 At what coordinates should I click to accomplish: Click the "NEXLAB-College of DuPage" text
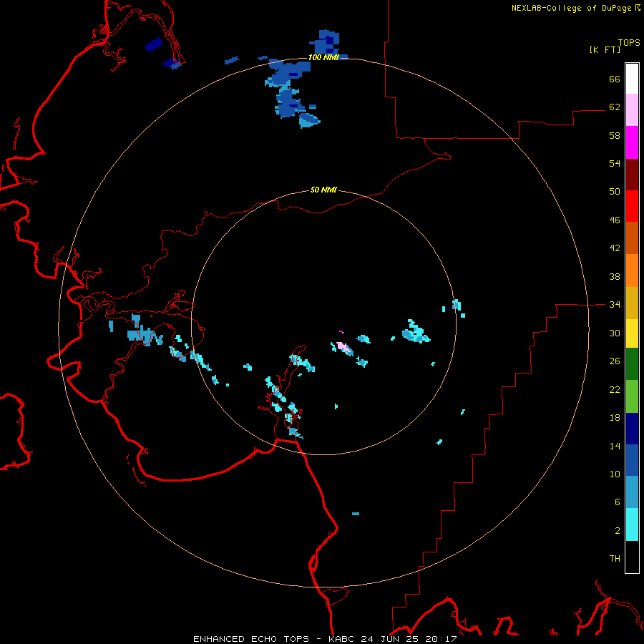[571, 8]
